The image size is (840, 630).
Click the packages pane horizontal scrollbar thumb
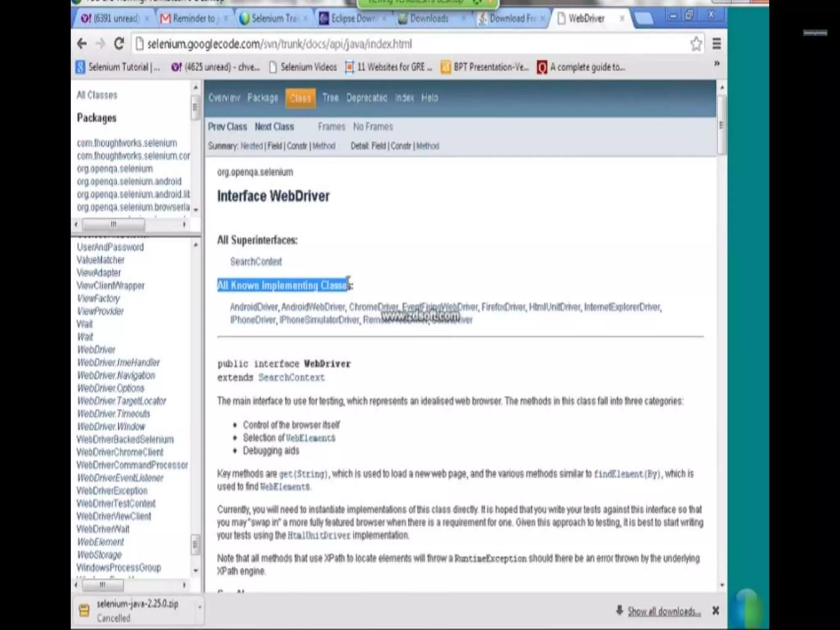(113, 225)
